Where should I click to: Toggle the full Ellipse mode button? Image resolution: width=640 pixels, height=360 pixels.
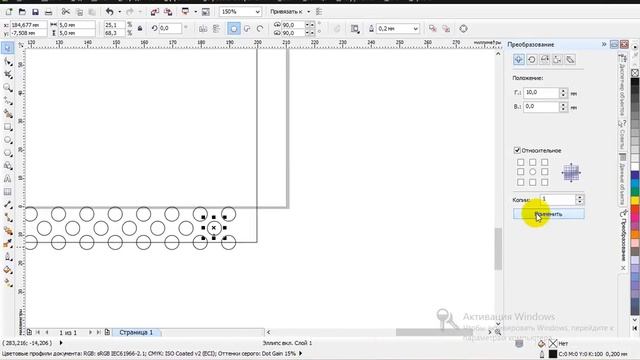[x=234, y=29]
